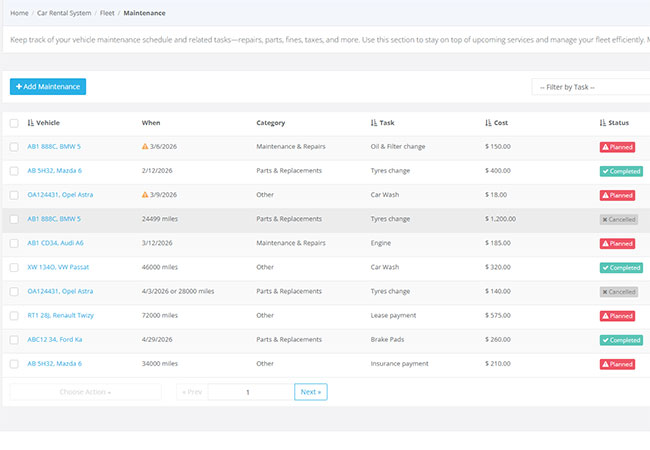Click Cancelled status badge for BMW 5 Tyres change
The image size is (650, 450).
(618, 220)
